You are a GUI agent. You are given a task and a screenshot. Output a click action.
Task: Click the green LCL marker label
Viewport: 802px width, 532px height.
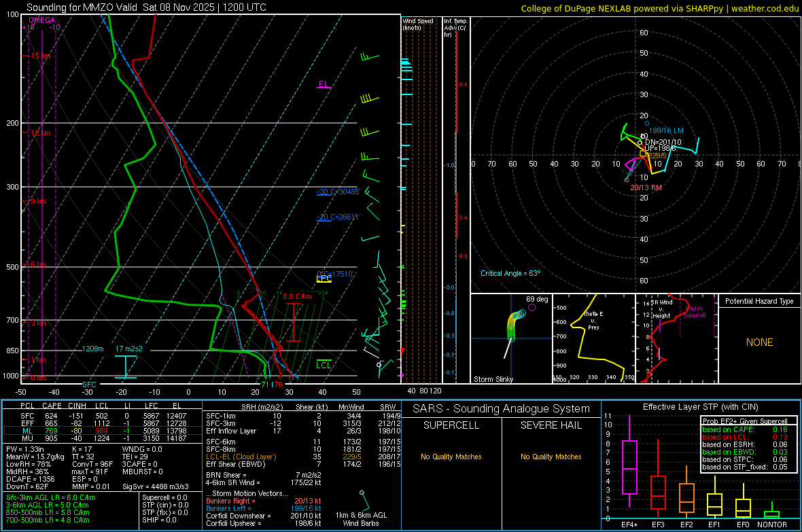[x=324, y=365]
